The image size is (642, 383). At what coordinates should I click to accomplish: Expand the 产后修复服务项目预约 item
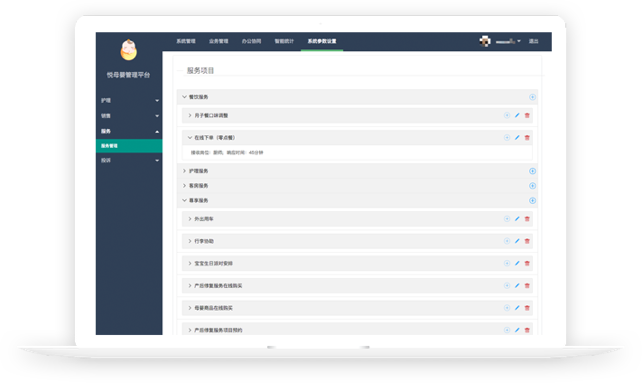(190, 330)
